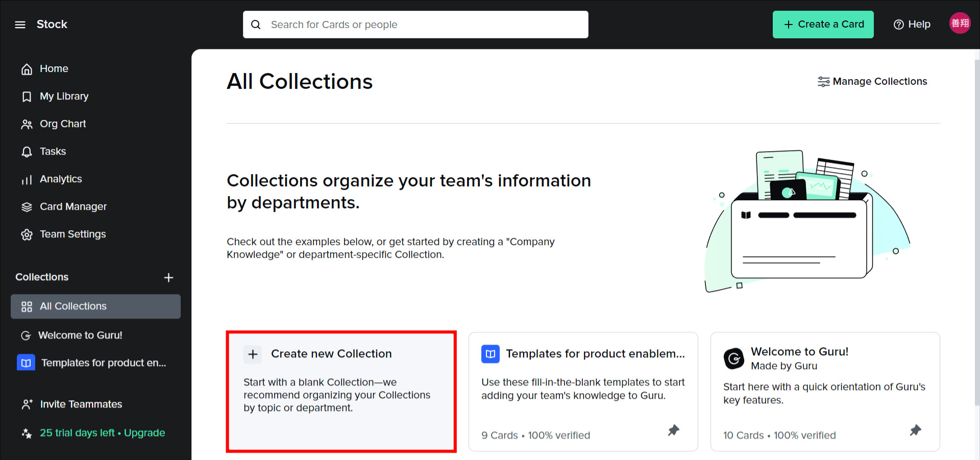Click the Help question mark icon
This screenshot has height=460, width=980.
(899, 25)
